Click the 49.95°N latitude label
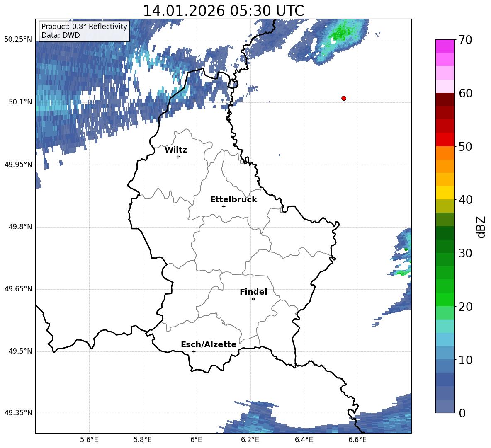The width and height of the screenshot is (491, 448). click(x=18, y=165)
